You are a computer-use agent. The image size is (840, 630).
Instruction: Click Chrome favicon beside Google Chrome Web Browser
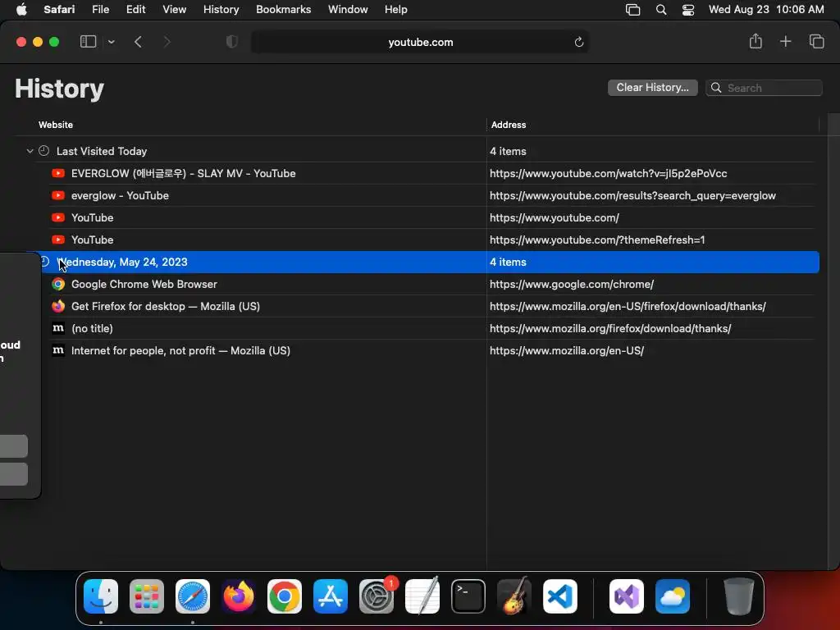58,284
